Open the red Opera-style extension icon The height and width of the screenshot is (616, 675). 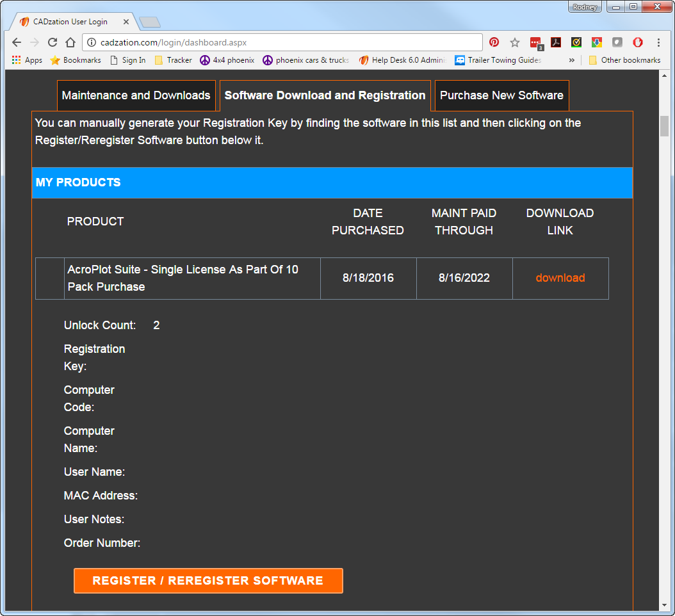638,42
